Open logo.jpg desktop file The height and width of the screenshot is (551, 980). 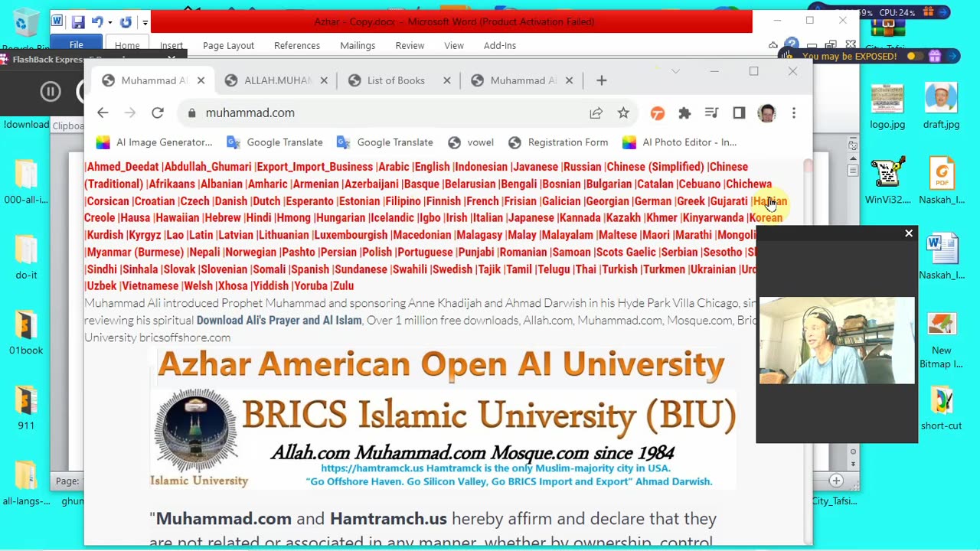pos(887,106)
